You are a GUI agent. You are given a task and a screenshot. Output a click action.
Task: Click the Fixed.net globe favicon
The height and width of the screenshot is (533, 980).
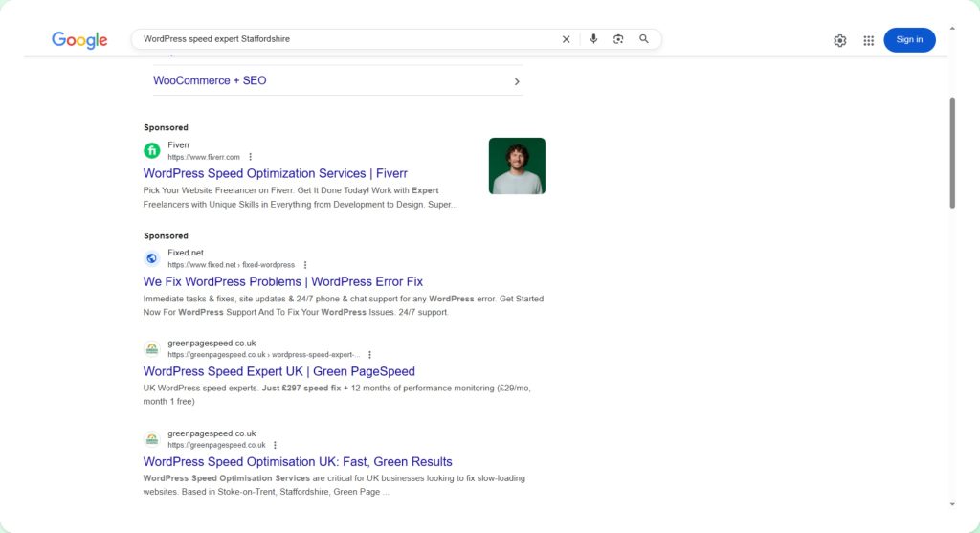point(152,258)
